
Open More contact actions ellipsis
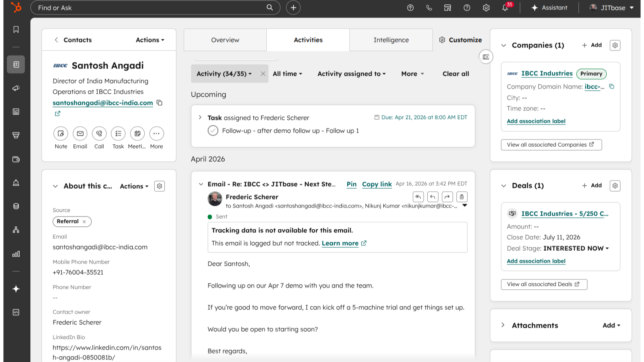pyautogui.click(x=157, y=134)
